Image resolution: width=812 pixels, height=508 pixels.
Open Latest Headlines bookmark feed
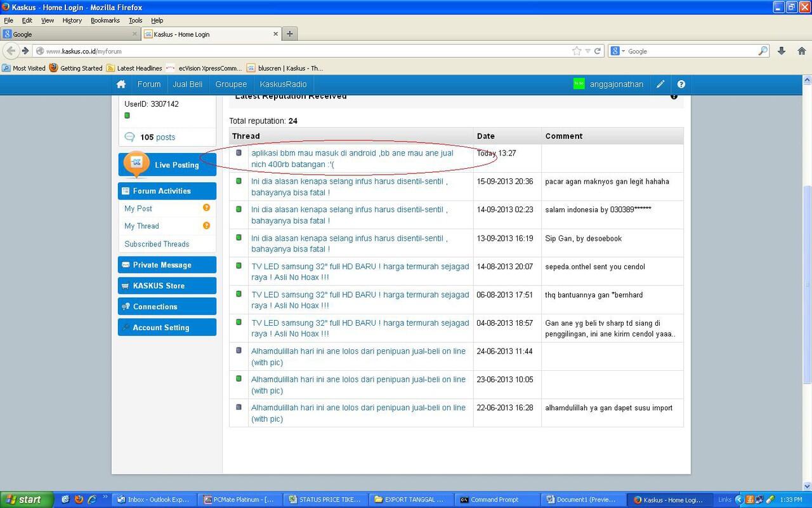(134, 68)
